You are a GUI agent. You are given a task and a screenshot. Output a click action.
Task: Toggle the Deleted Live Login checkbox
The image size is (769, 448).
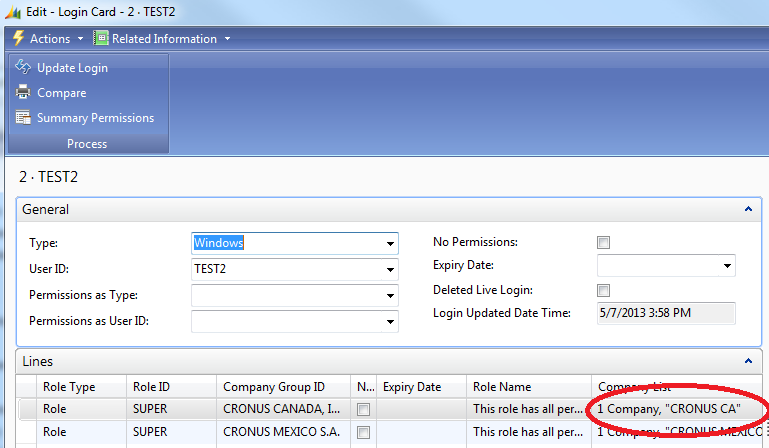point(603,290)
